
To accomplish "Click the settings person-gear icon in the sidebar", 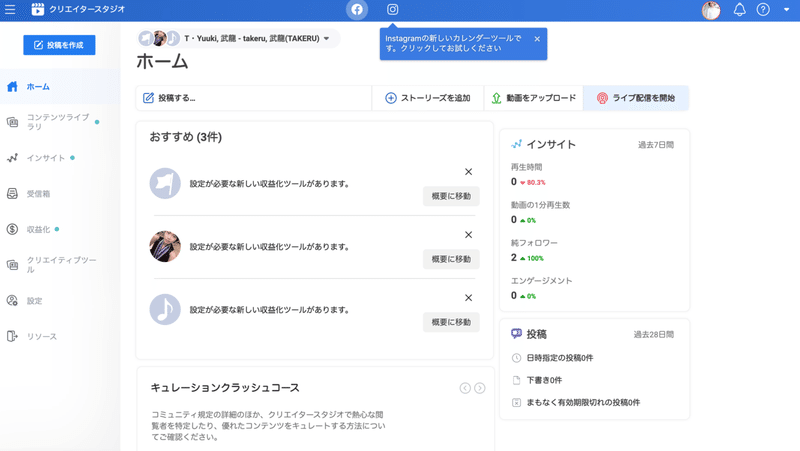I will [x=12, y=300].
